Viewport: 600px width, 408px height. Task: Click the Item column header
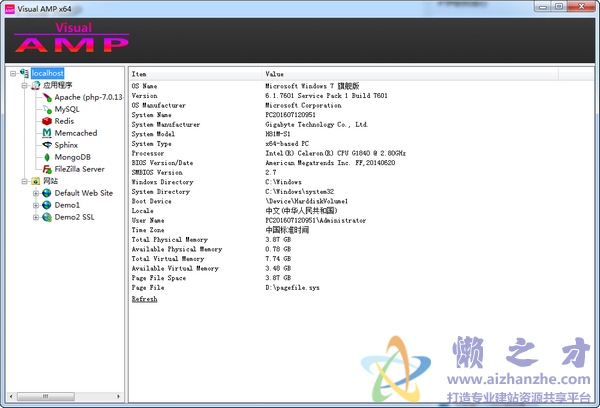tap(196, 74)
